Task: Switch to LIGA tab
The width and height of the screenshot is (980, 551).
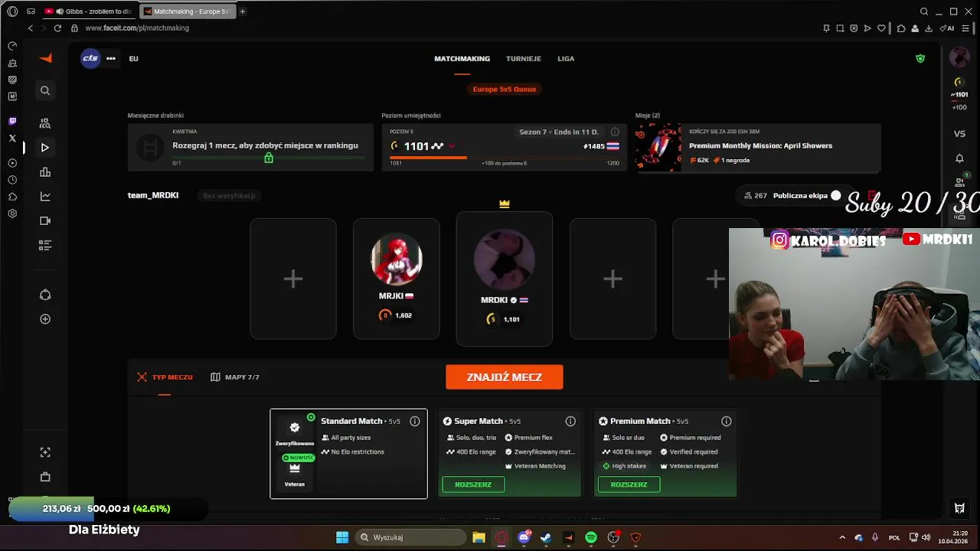Action: [x=566, y=58]
